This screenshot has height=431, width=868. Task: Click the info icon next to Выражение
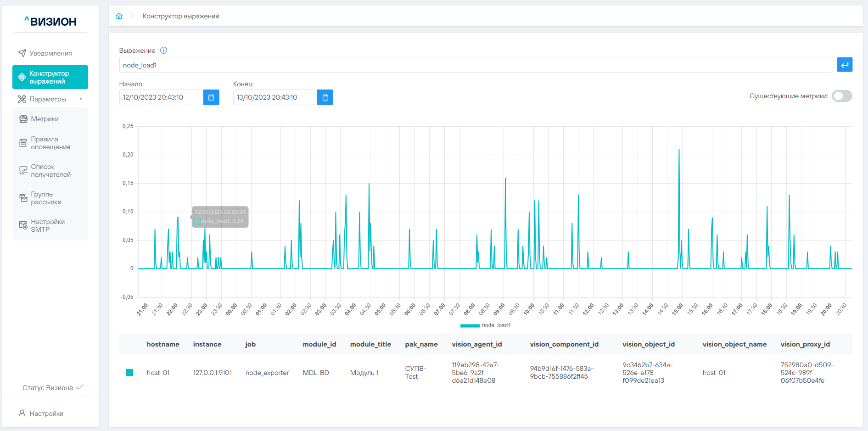point(163,50)
